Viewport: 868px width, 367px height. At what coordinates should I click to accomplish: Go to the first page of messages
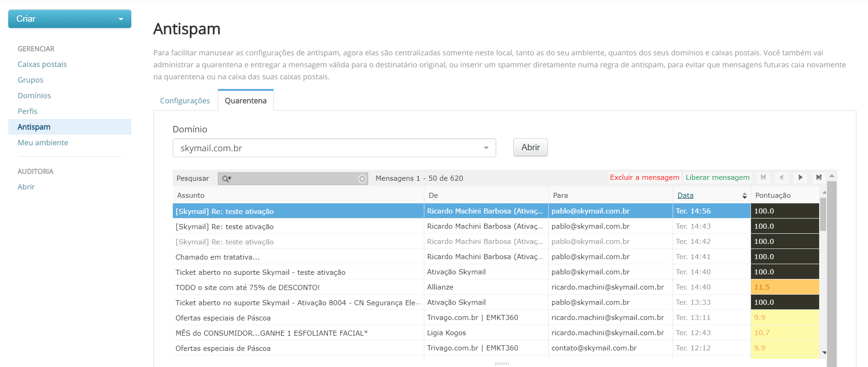[x=763, y=178]
